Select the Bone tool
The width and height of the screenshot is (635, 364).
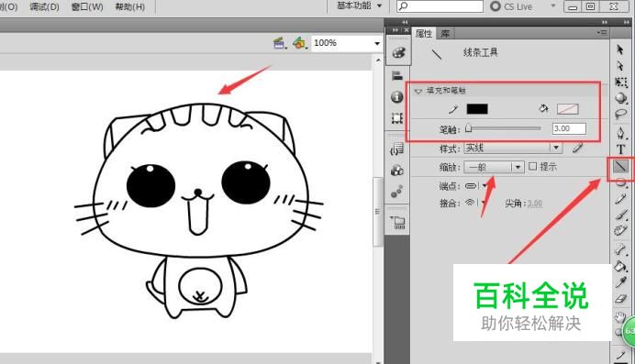pyautogui.click(x=621, y=249)
